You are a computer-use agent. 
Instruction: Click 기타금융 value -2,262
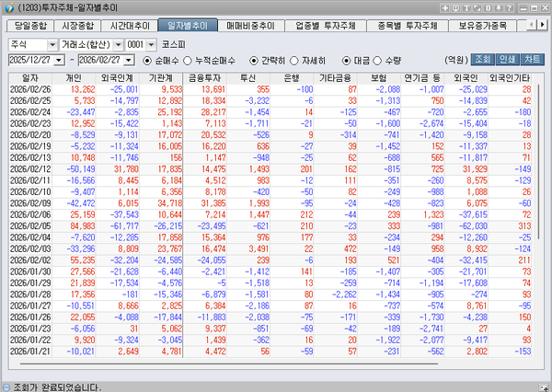coord(344,294)
